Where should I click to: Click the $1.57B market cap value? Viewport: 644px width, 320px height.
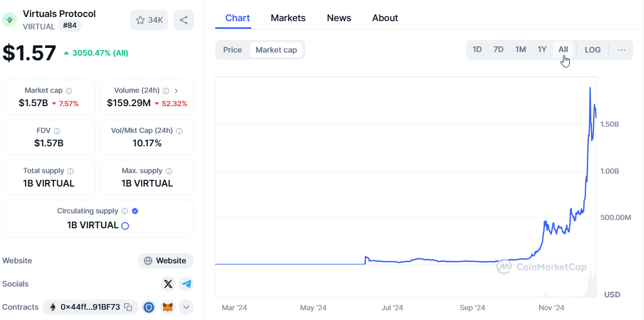34,103
